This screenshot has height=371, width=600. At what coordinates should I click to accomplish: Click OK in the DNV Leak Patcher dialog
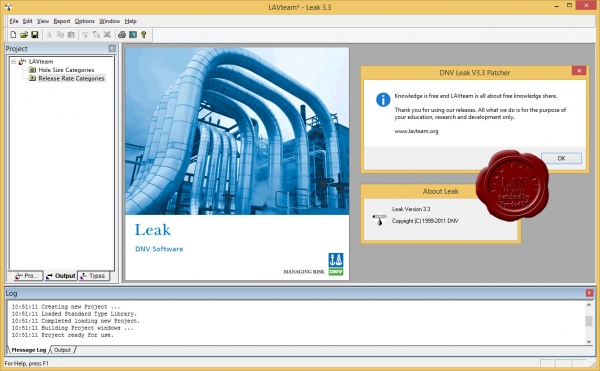[561, 158]
